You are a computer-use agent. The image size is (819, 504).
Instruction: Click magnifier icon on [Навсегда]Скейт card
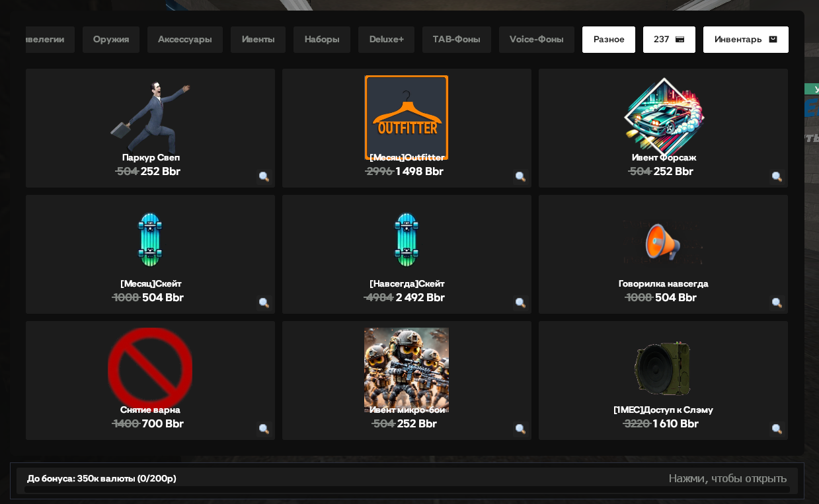point(520,303)
